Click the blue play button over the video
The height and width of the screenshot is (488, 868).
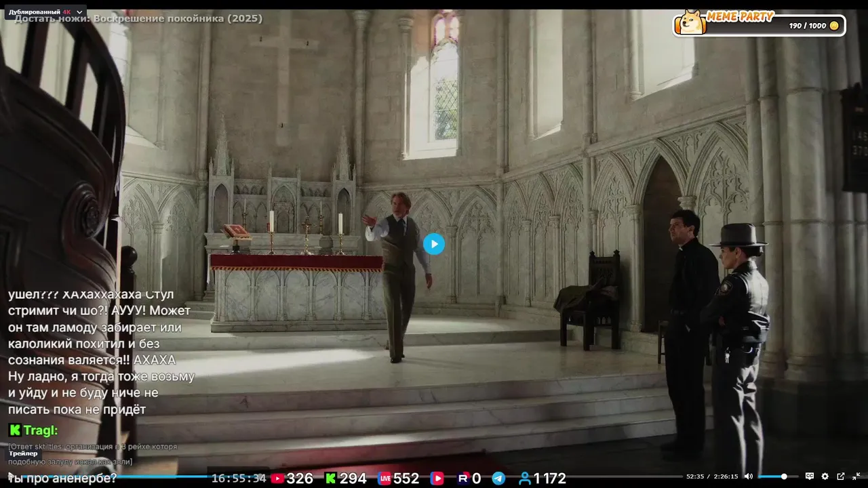[434, 244]
